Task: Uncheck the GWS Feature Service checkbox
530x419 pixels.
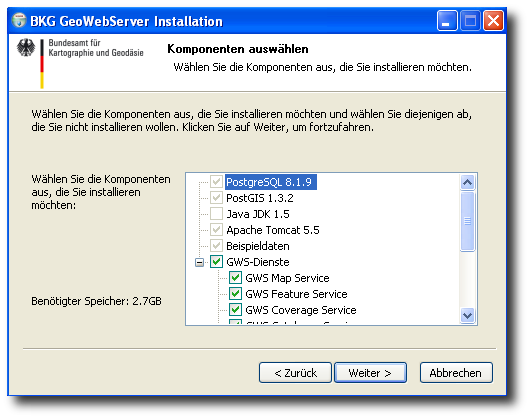Action: click(x=235, y=294)
